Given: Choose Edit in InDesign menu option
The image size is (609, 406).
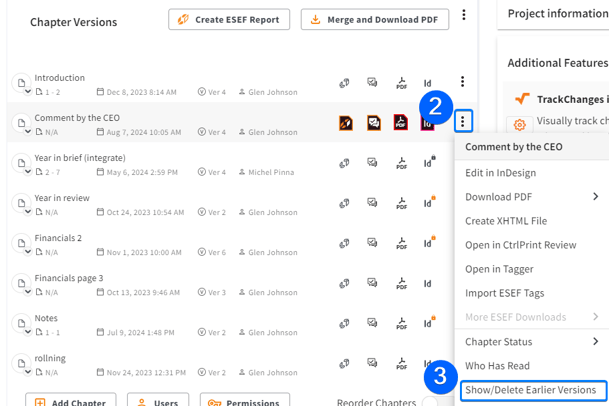Looking at the screenshot, I should [501, 173].
